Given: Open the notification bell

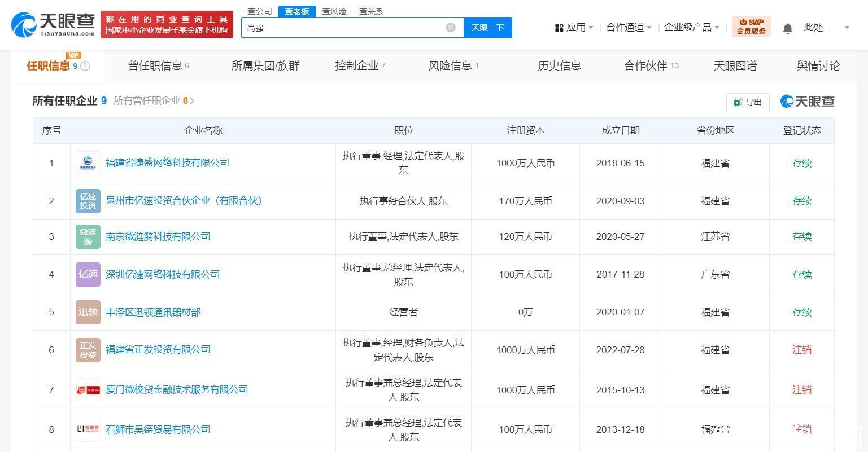Looking at the screenshot, I should point(787,28).
